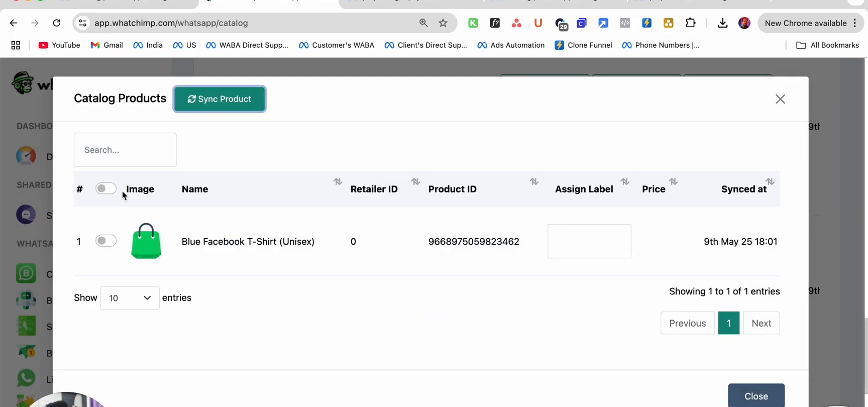The width and height of the screenshot is (868, 407).
Task: Toggle the select-all switch in table header
Action: (106, 188)
